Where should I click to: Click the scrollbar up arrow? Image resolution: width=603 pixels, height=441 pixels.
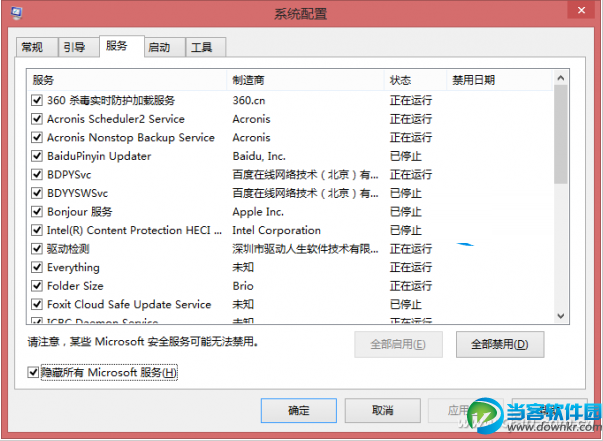(561, 78)
